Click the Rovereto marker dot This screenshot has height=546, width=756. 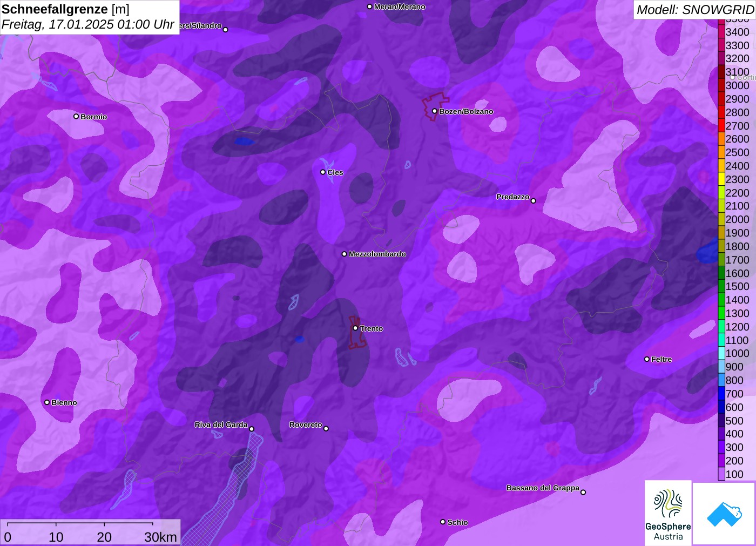click(x=326, y=429)
